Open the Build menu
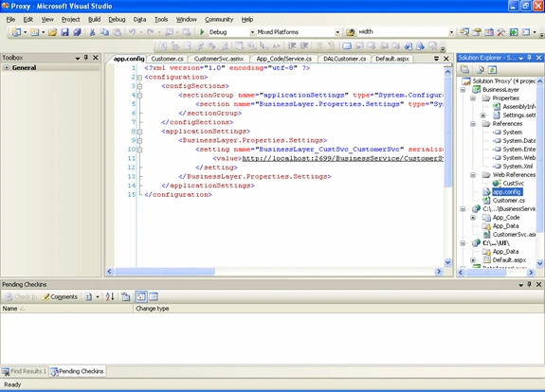Image resolution: width=545 pixels, height=392 pixels. pyautogui.click(x=94, y=20)
